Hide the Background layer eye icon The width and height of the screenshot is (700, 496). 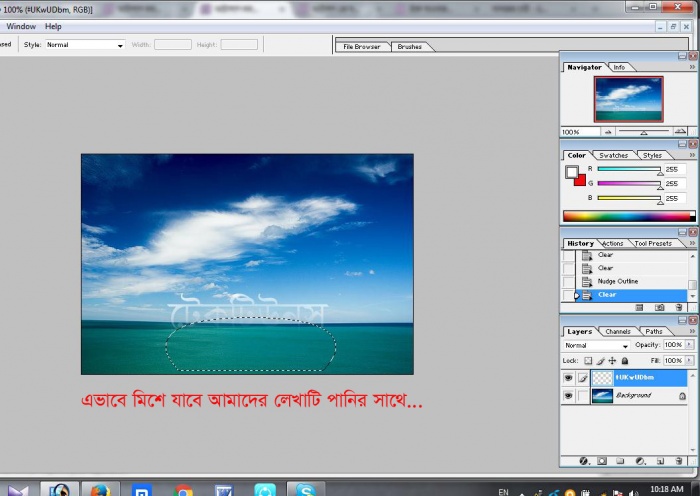(568, 396)
